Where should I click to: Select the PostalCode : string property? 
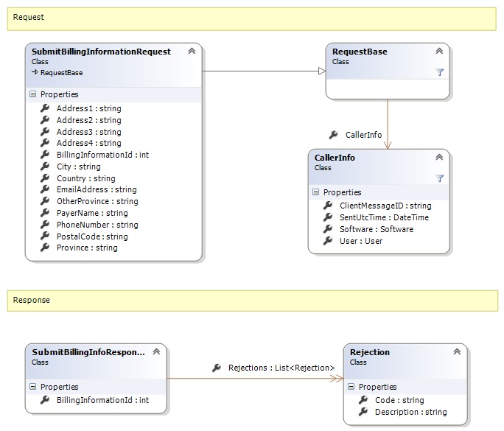[x=92, y=236]
